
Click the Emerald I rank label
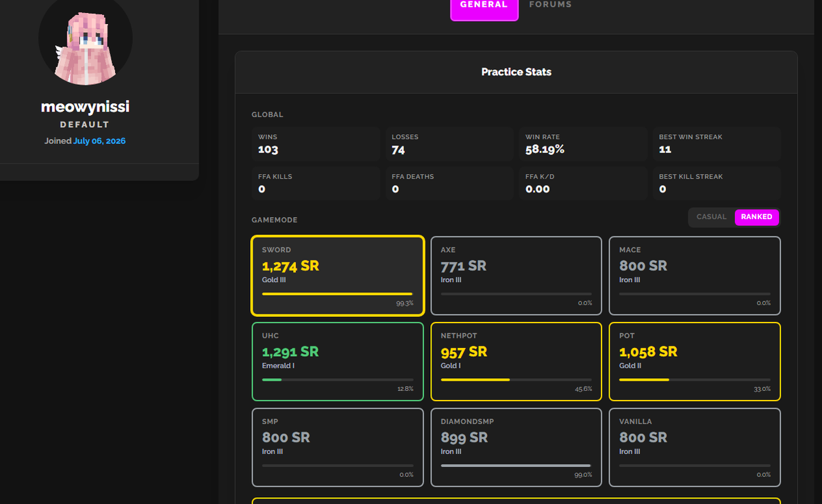point(278,366)
